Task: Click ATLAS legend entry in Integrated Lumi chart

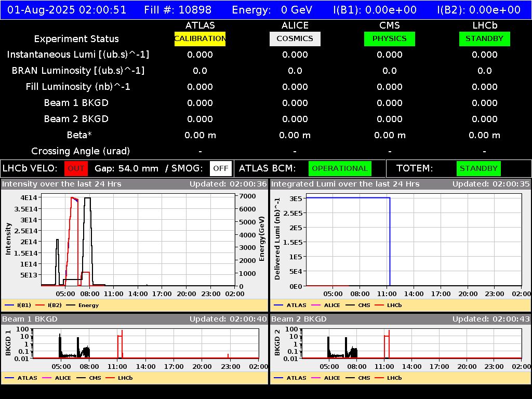Action: pos(290,305)
